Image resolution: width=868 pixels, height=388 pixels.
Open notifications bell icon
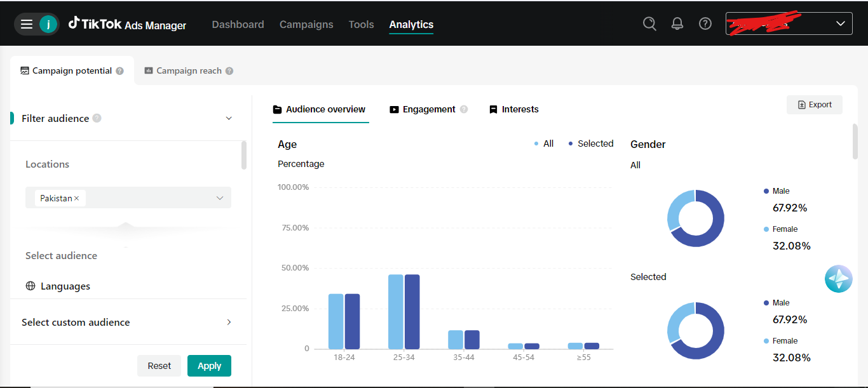(677, 23)
